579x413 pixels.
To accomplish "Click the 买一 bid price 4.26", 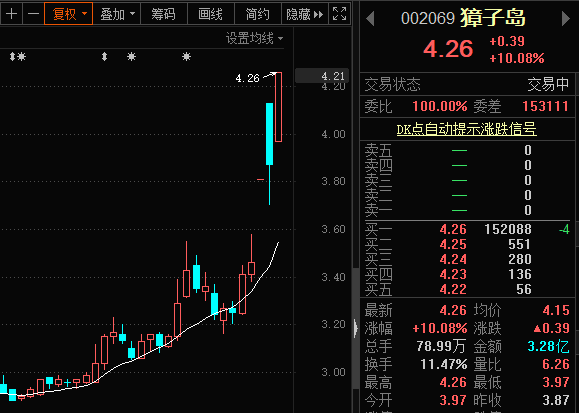I will tap(453, 229).
